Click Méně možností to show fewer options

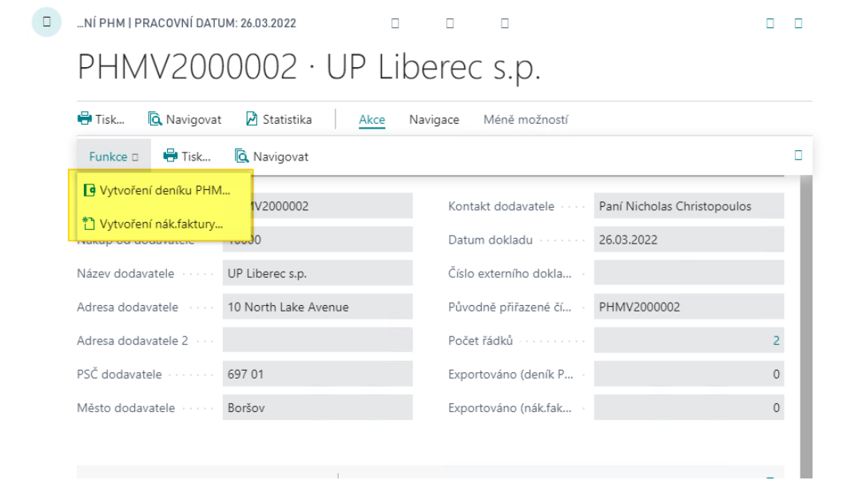(x=525, y=120)
